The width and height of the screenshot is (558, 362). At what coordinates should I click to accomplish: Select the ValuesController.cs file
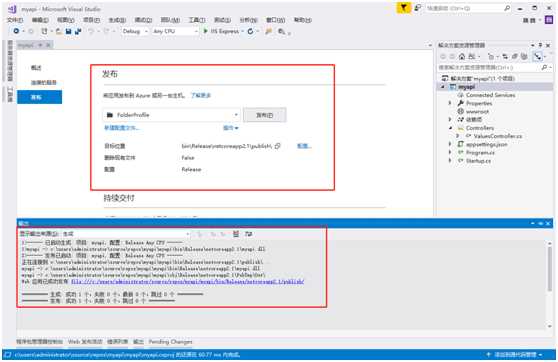coord(498,136)
